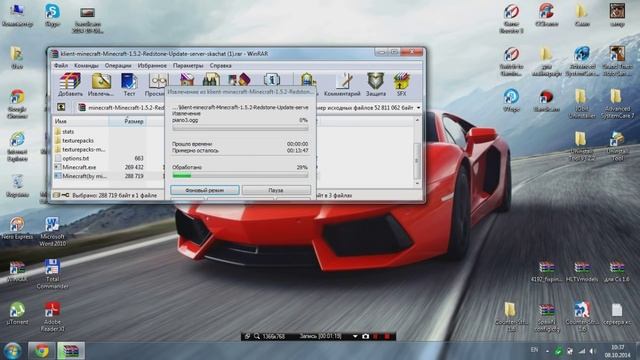Click the сервера кс text file icon

[x=617, y=314]
